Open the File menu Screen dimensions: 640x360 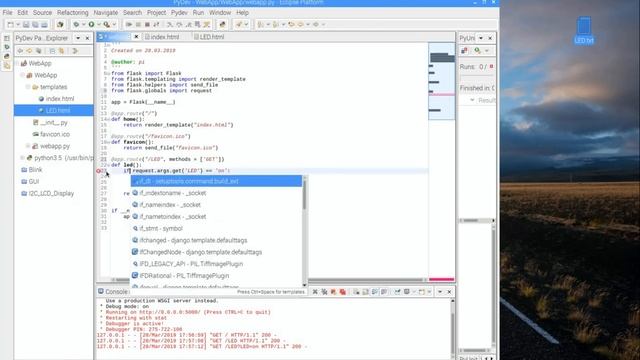tap(7, 13)
